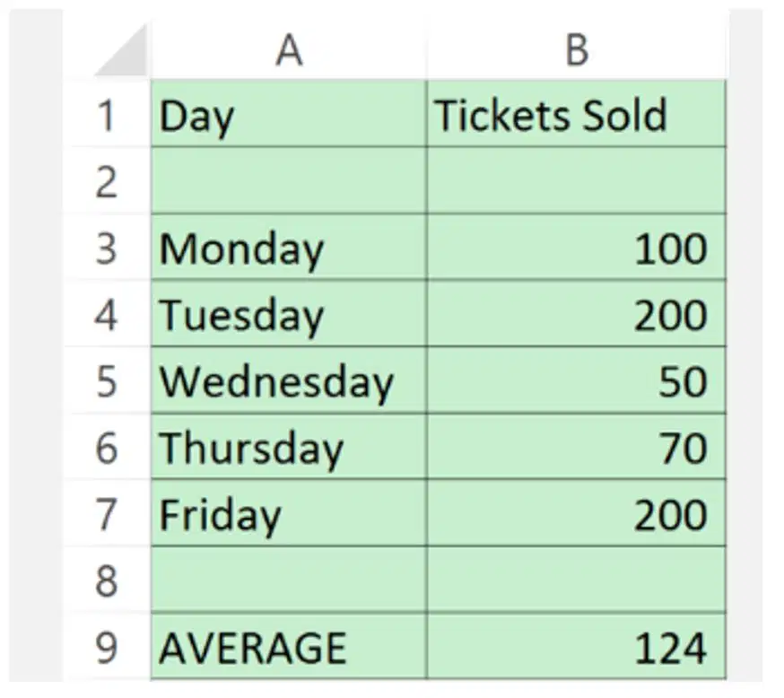Select the Wednesday cell

289,380
